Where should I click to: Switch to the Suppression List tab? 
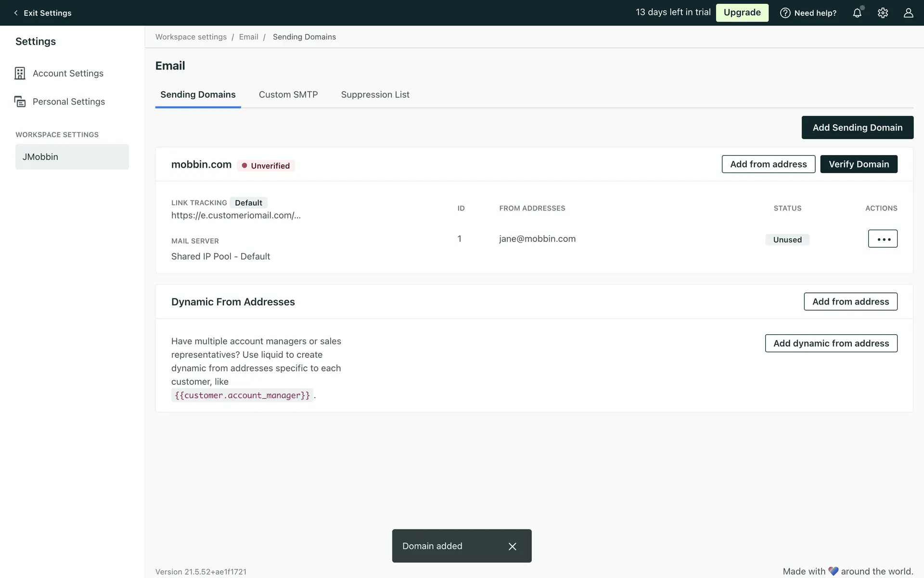point(375,95)
